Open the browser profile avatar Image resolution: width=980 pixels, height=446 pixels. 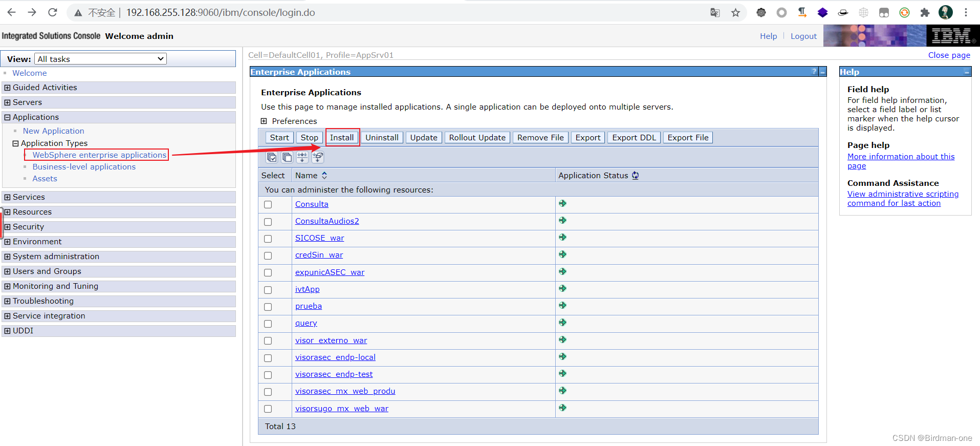point(945,12)
